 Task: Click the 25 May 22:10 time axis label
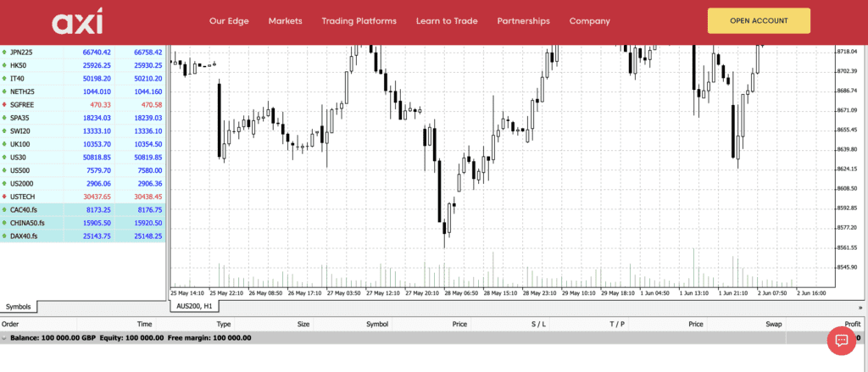point(226,293)
